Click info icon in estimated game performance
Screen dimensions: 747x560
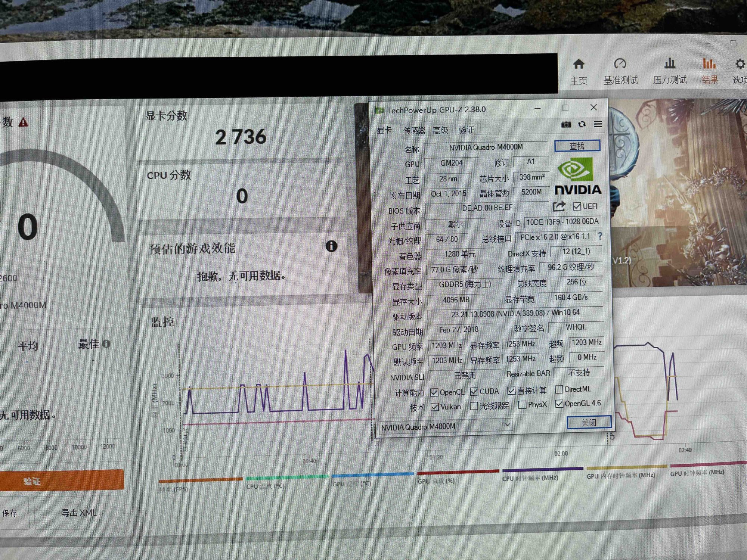(331, 246)
